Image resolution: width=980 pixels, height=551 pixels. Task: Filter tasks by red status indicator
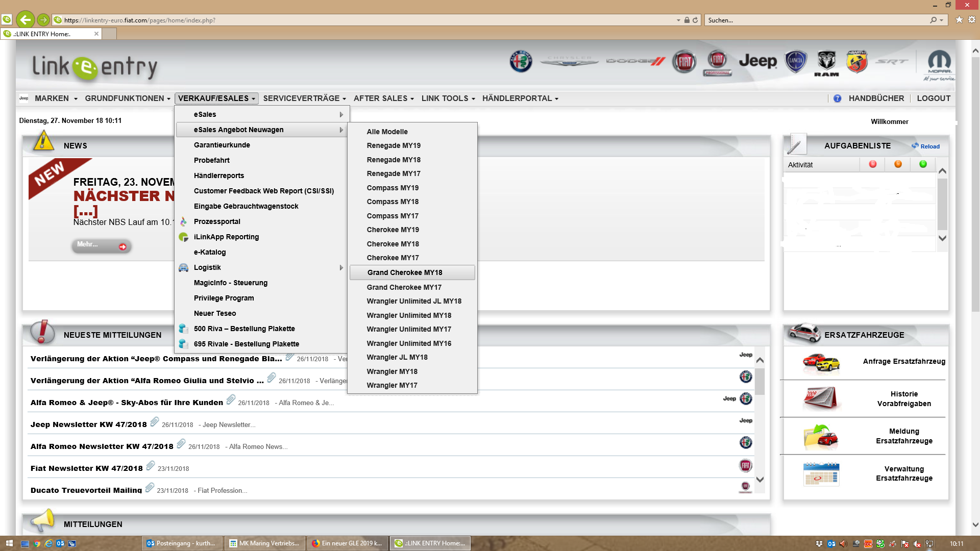point(873,164)
